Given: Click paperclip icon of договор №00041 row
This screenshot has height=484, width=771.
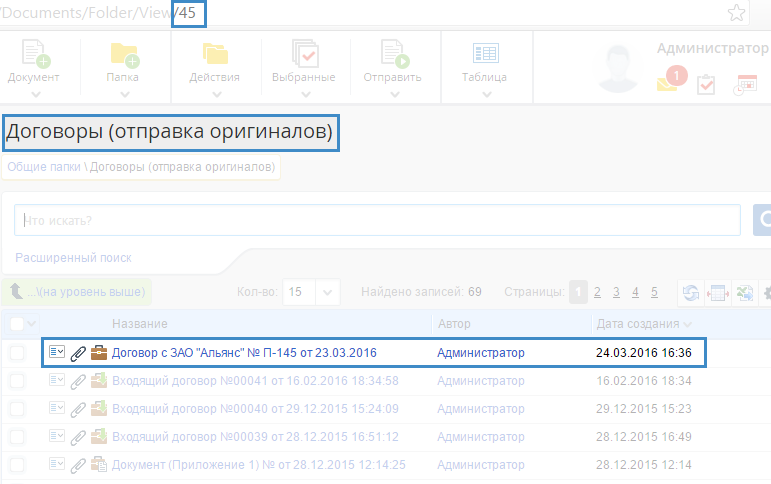Looking at the screenshot, I should [x=78, y=381].
